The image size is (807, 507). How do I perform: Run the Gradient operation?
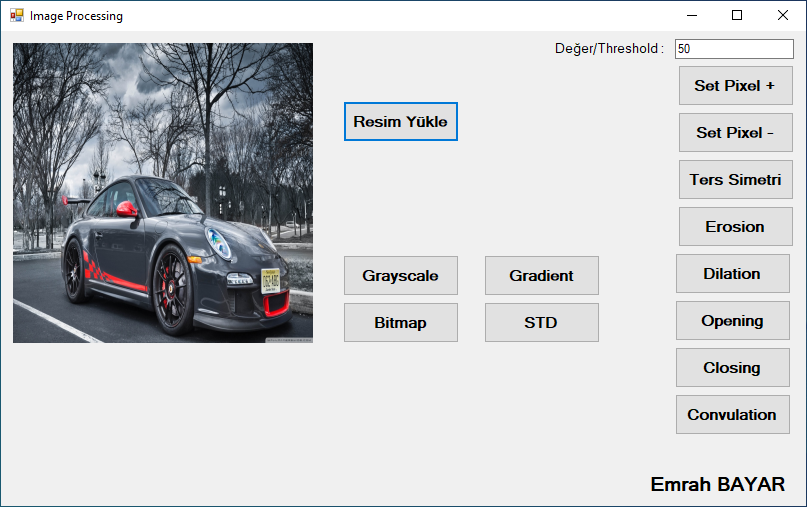click(541, 275)
